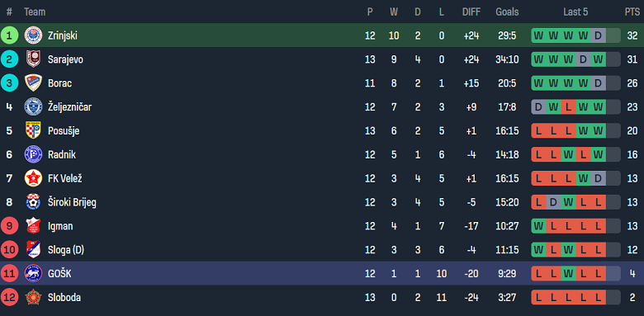Open the Radnik team name link
Screen dimensions: 644x316
tap(62, 155)
